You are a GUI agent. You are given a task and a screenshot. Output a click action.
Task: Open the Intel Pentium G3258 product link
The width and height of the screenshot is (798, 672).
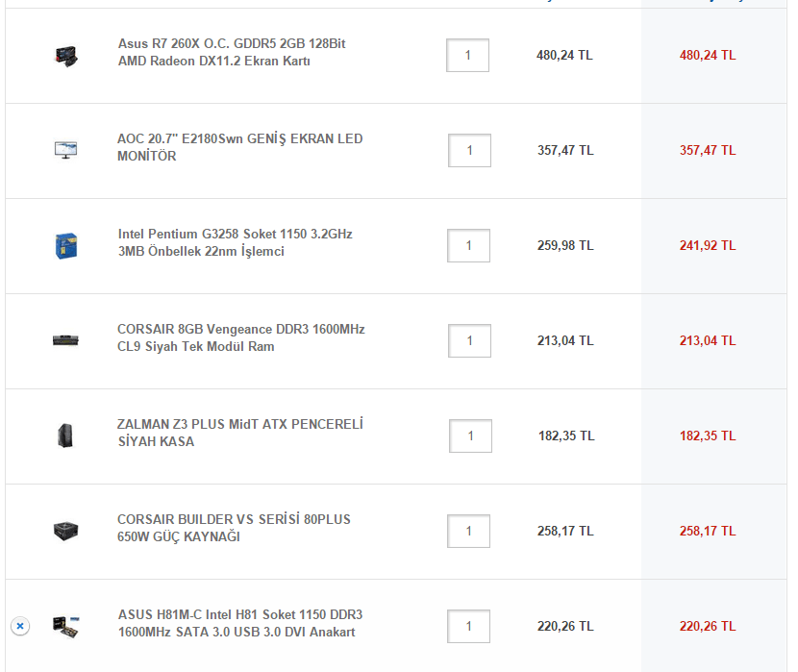pyautogui.click(x=235, y=243)
